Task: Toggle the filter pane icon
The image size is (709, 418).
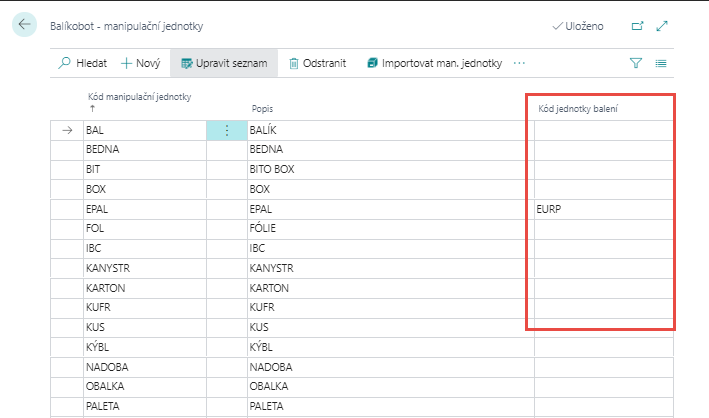Action: 636,63
